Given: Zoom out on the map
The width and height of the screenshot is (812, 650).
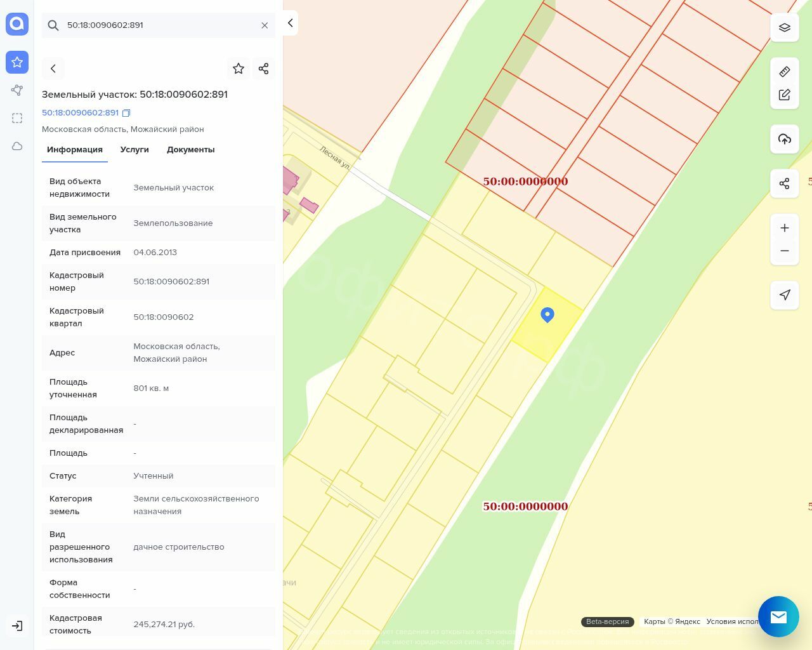Looking at the screenshot, I should (785, 251).
